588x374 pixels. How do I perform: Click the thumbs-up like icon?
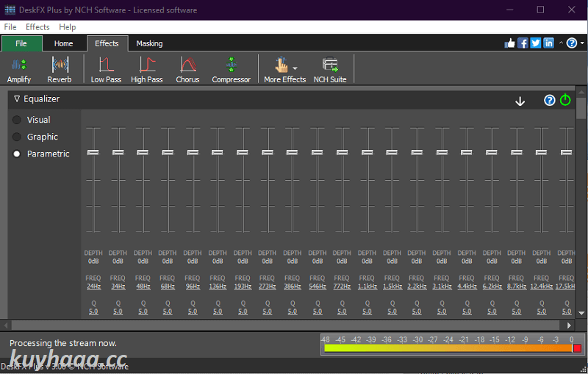[x=509, y=43]
